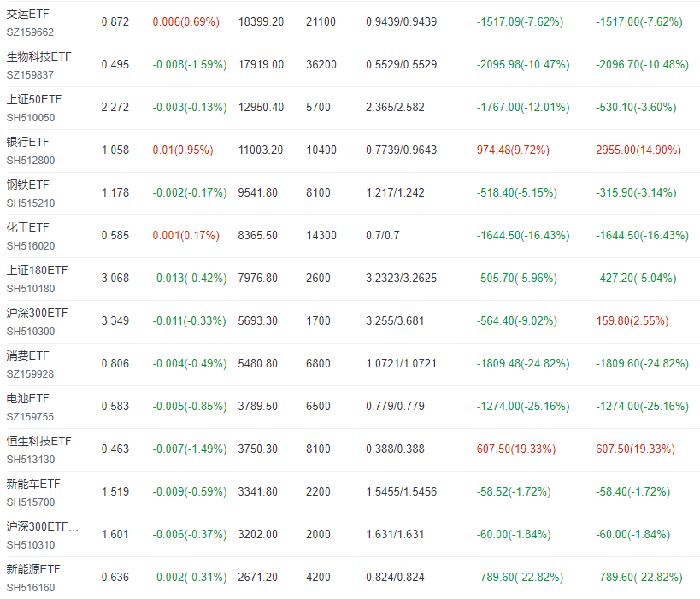Select 新能车ETF price 1.519

[115, 492]
